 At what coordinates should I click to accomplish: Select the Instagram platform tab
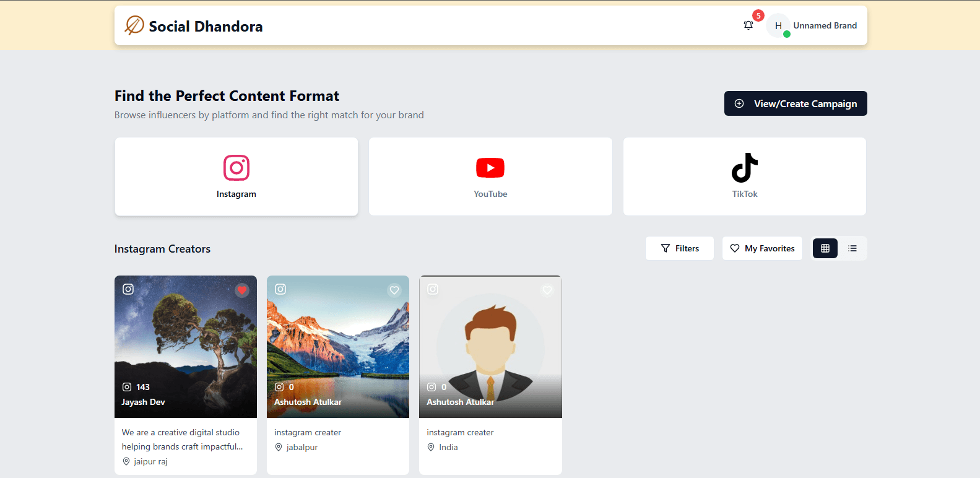tap(236, 176)
